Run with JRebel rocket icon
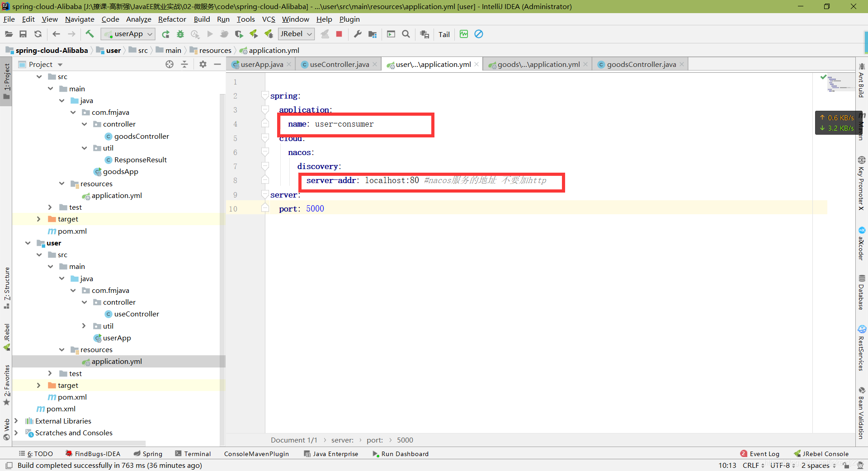 pos(254,34)
